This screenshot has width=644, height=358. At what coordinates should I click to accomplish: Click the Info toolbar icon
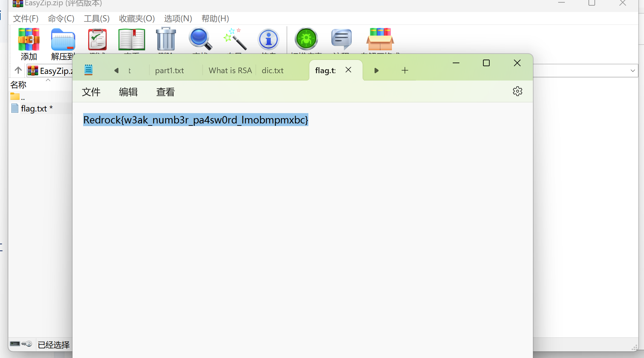pos(268,39)
